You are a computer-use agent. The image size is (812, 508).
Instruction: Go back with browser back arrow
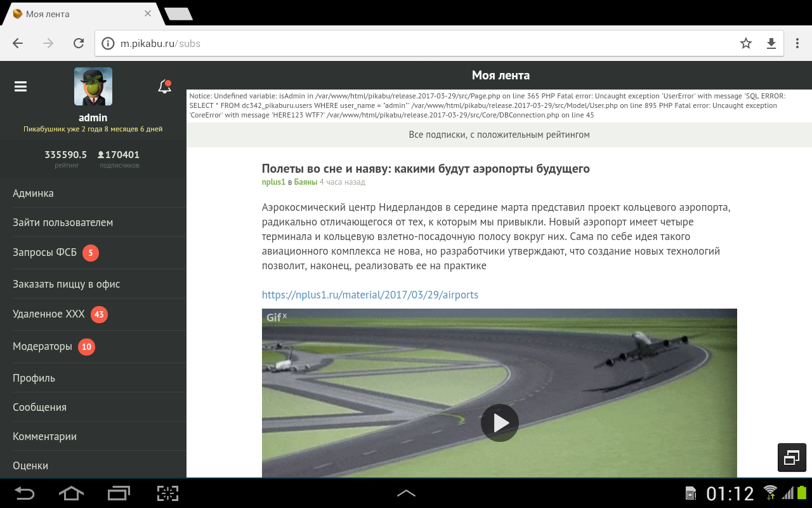18,43
